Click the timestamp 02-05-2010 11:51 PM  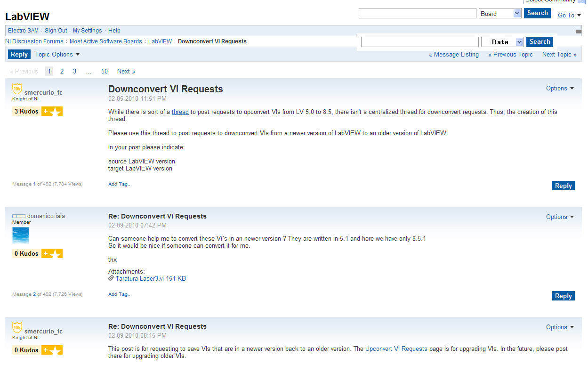coord(137,99)
